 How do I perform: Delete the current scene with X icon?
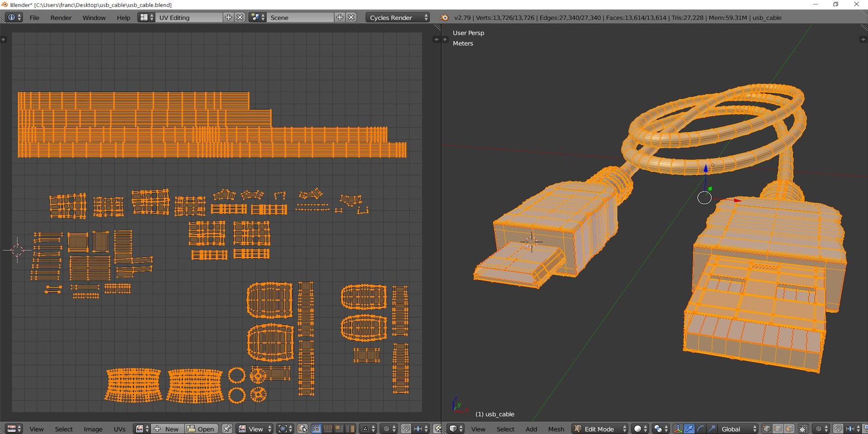(351, 17)
